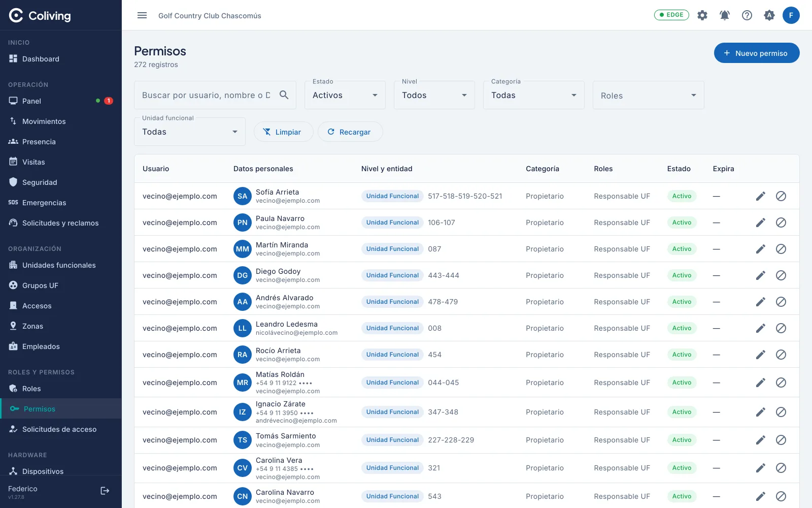Revoke Paula Navarro permission block icon

pos(781,223)
